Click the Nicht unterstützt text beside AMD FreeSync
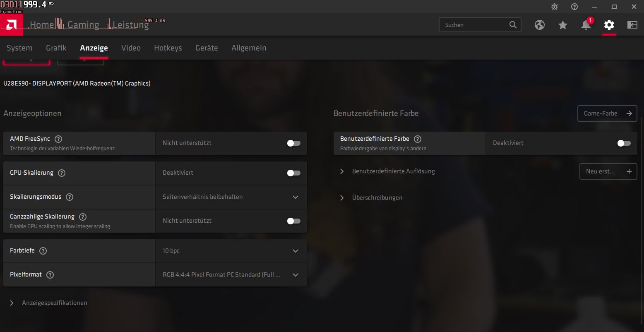The height and width of the screenshot is (332, 644). [x=187, y=143]
